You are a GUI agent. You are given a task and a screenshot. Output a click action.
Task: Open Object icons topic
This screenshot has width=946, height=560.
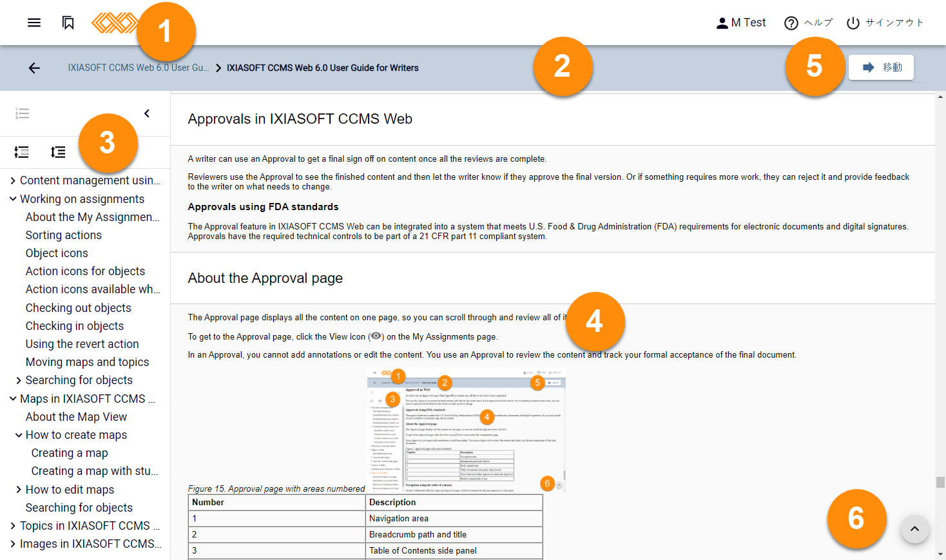pos(57,253)
